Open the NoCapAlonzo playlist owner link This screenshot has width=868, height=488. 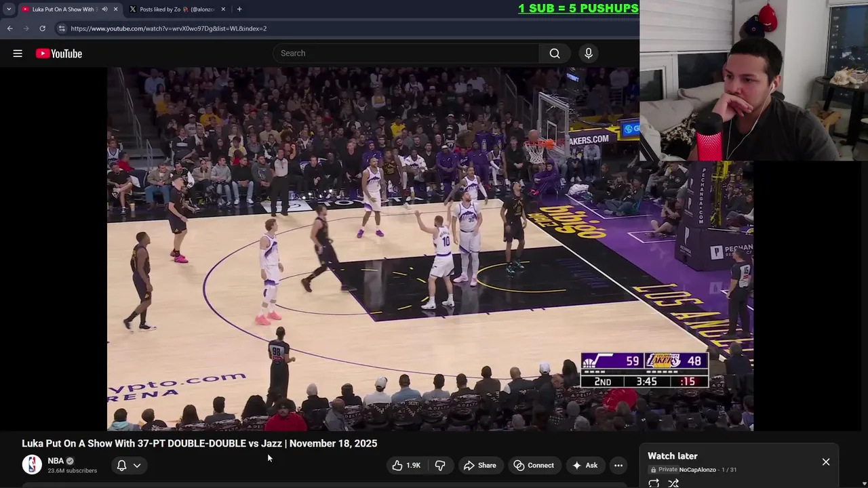coord(697,470)
